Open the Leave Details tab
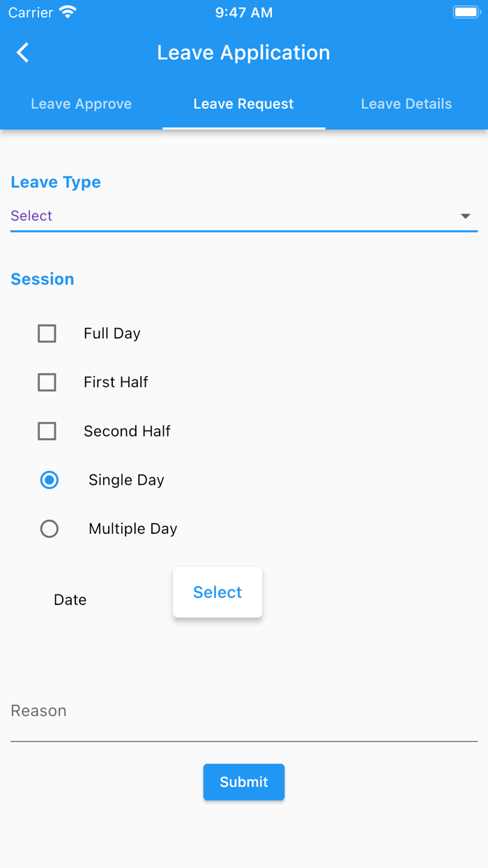This screenshot has height=868, width=488. 406,103
